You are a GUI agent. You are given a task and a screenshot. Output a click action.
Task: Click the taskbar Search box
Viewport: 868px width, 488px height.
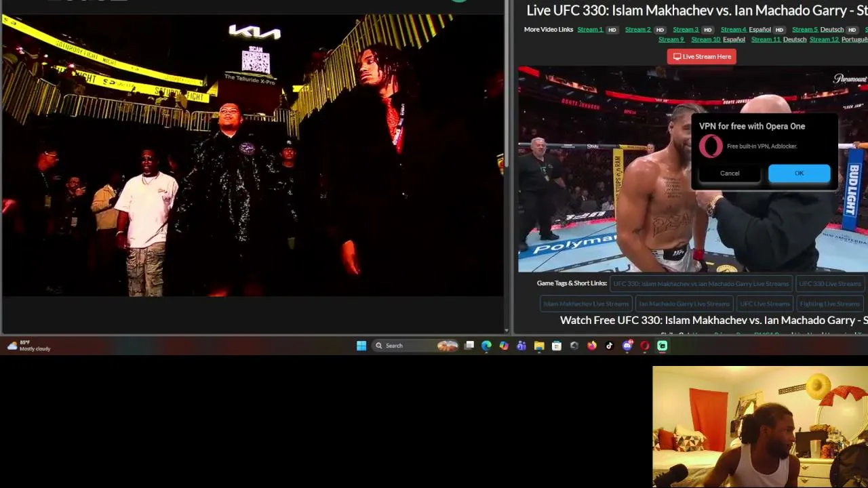416,346
